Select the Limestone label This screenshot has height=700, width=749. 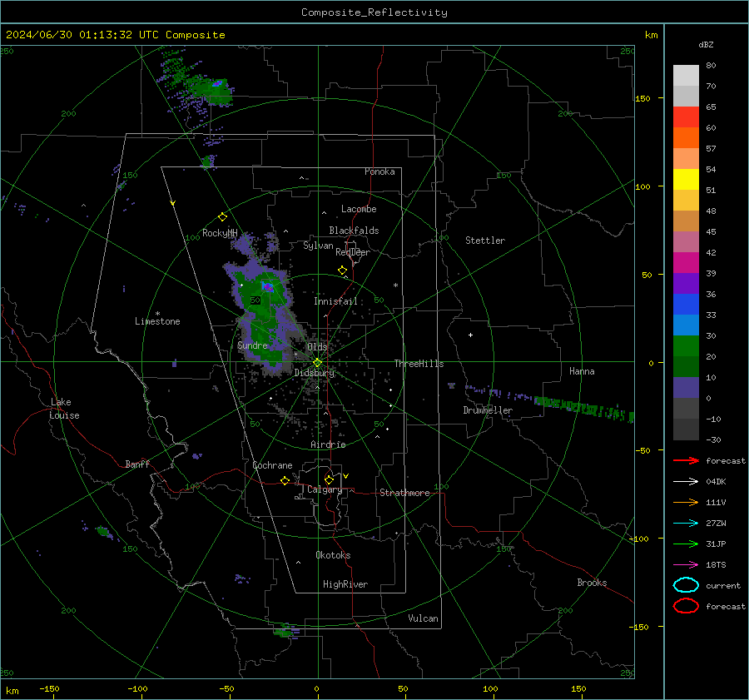[x=157, y=321]
